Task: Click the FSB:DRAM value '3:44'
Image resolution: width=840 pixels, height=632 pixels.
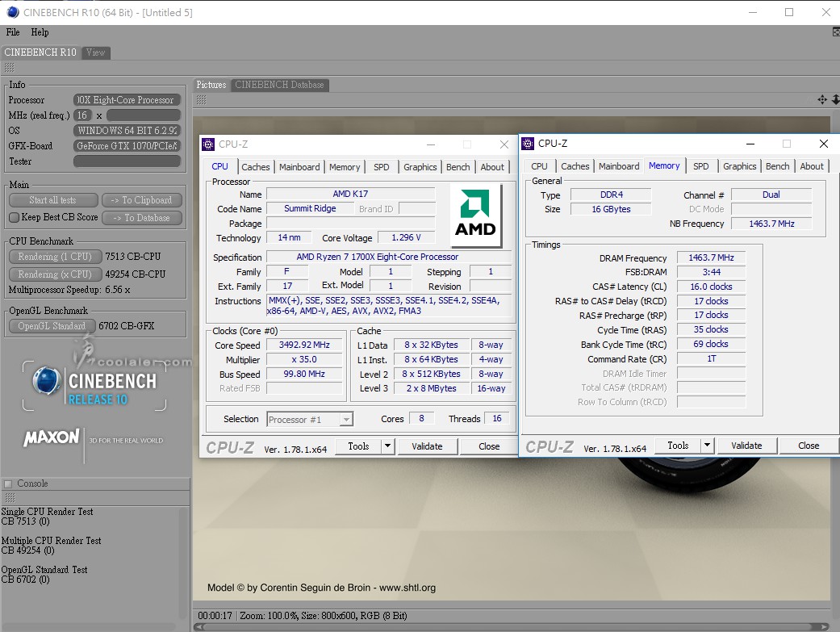Action: tap(712, 272)
